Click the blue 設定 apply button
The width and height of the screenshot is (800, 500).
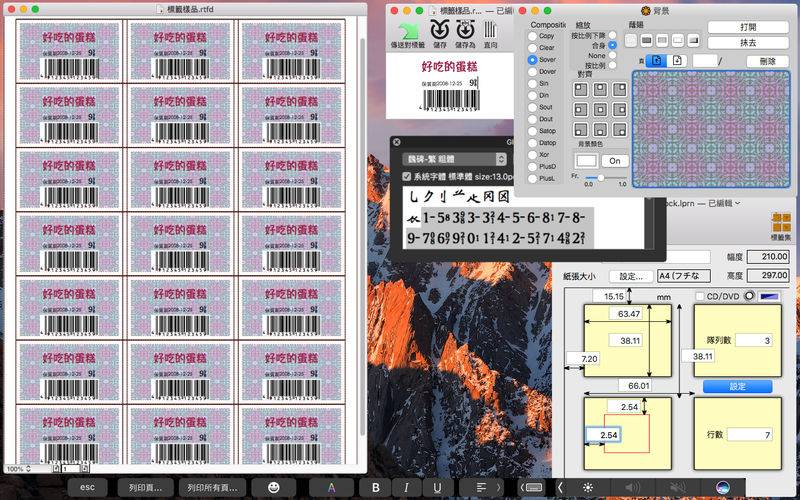click(x=737, y=386)
